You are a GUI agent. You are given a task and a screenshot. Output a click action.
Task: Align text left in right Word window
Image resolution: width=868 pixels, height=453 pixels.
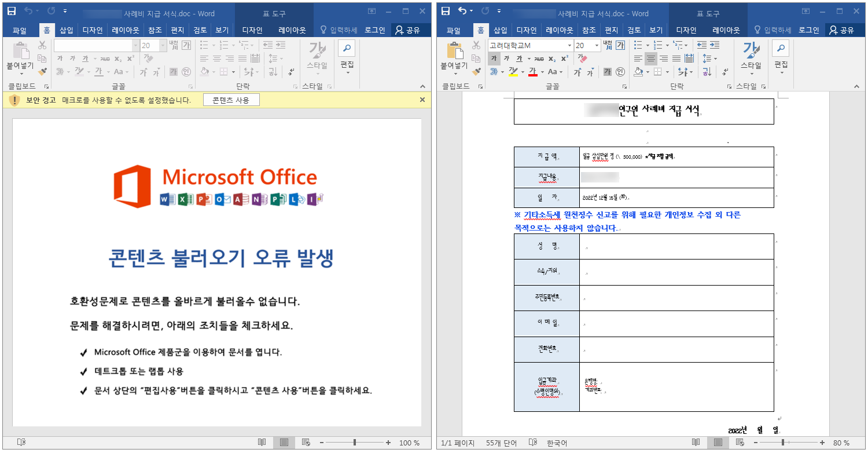pos(638,59)
